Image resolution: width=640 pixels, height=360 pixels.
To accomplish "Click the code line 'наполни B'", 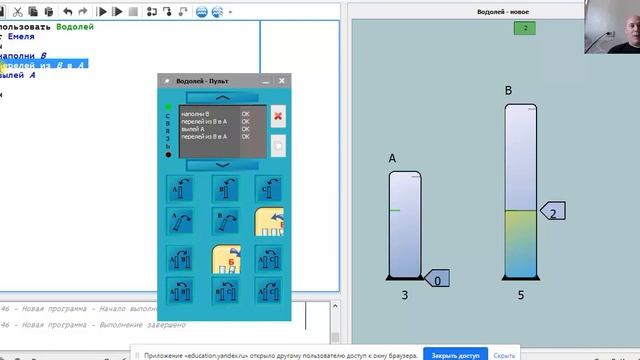I will (x=23, y=56).
